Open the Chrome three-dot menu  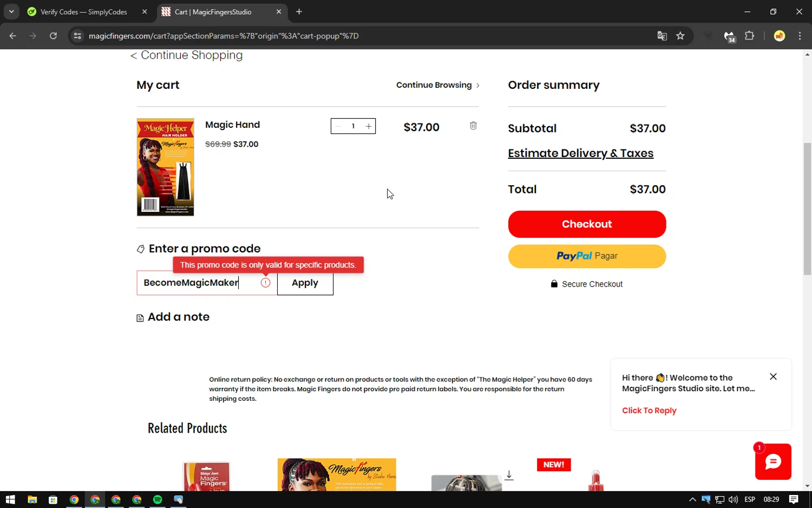pos(800,36)
